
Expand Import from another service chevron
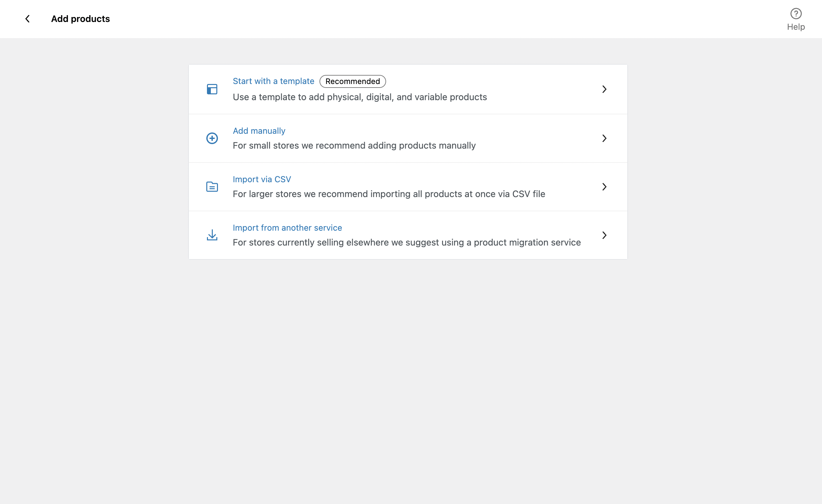(x=604, y=235)
